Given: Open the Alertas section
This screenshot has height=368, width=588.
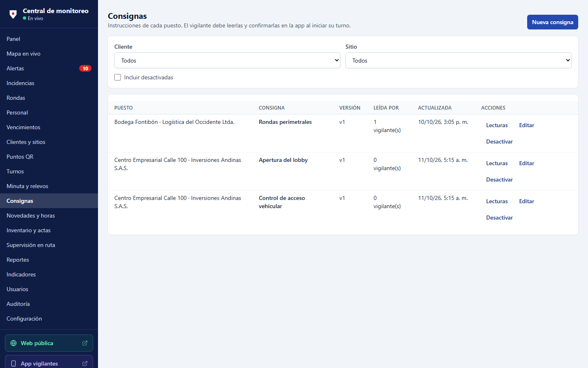Looking at the screenshot, I should 49,68.
